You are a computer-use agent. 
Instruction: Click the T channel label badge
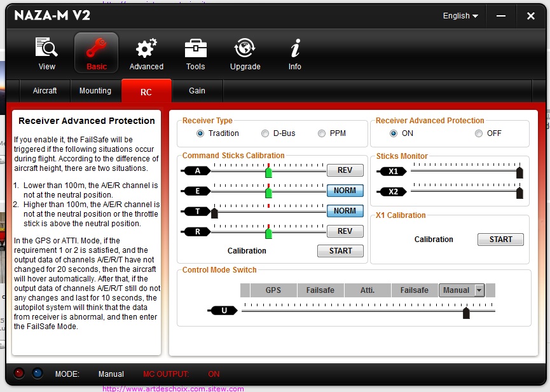coord(196,212)
